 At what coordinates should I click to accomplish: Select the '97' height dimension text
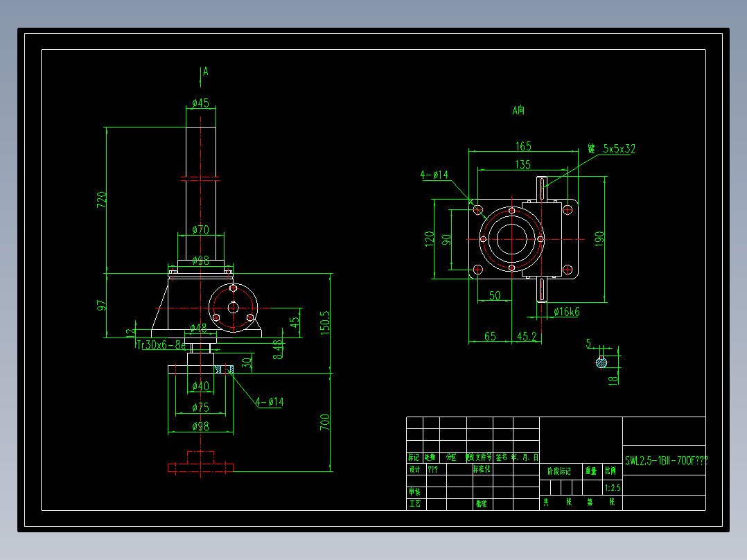(101, 306)
